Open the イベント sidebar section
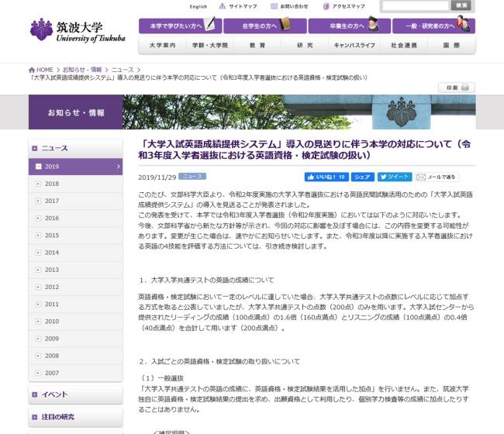This screenshot has height=434, width=504. pyautogui.click(x=75, y=394)
